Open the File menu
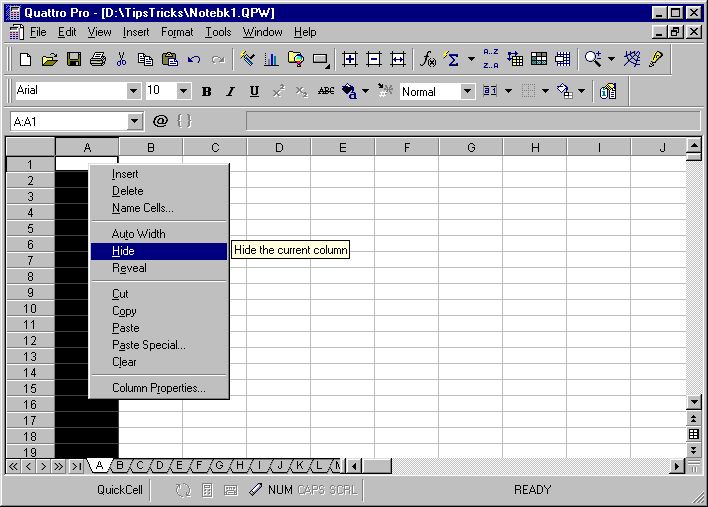Viewport: 708px width, 507px height. coord(38,32)
